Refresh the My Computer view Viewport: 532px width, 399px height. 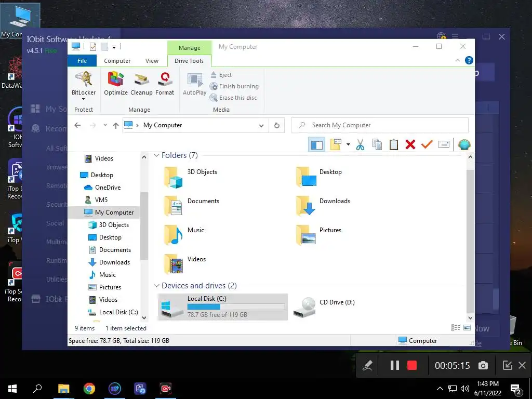(277, 126)
